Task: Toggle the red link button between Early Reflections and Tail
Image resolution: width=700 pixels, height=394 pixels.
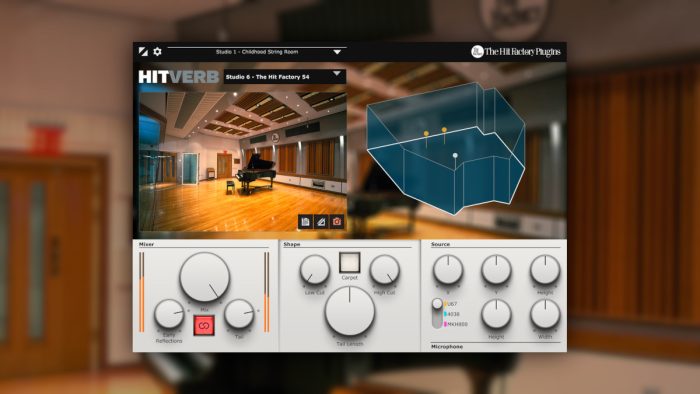Action: (204, 325)
